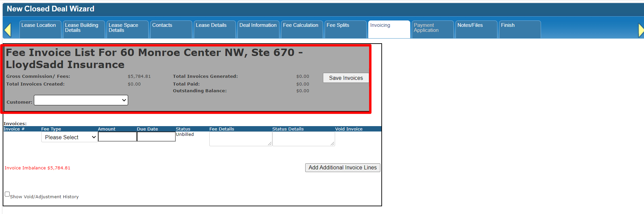Open the Customer dropdown
The width and height of the screenshot is (644, 214).
(81, 100)
